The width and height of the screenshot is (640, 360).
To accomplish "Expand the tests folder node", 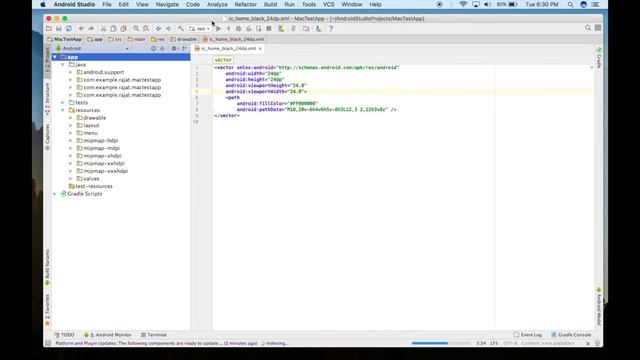I will point(62,102).
